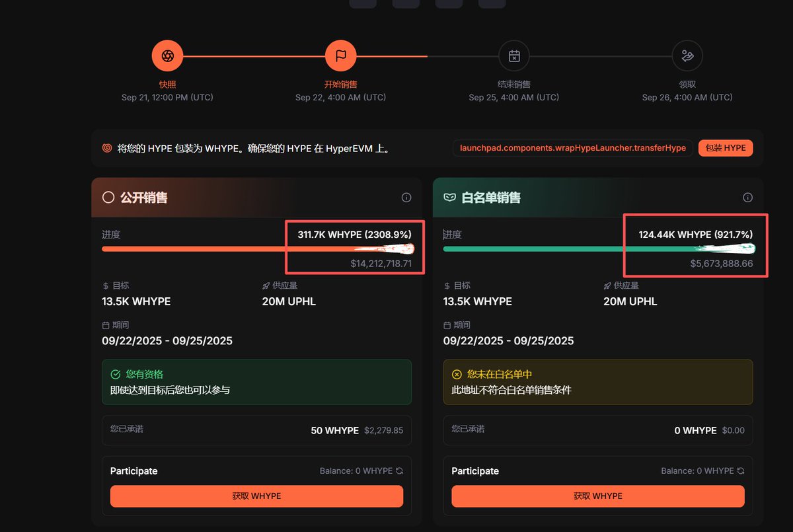Click the $2,279.85 committed value
793x532 pixels.
coord(383,430)
